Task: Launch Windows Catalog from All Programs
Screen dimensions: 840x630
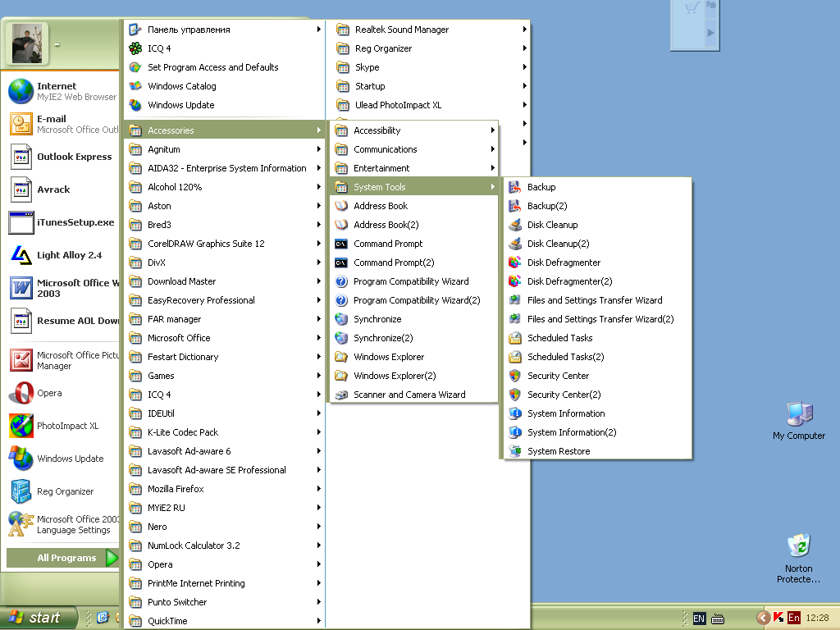Action: pos(225,86)
